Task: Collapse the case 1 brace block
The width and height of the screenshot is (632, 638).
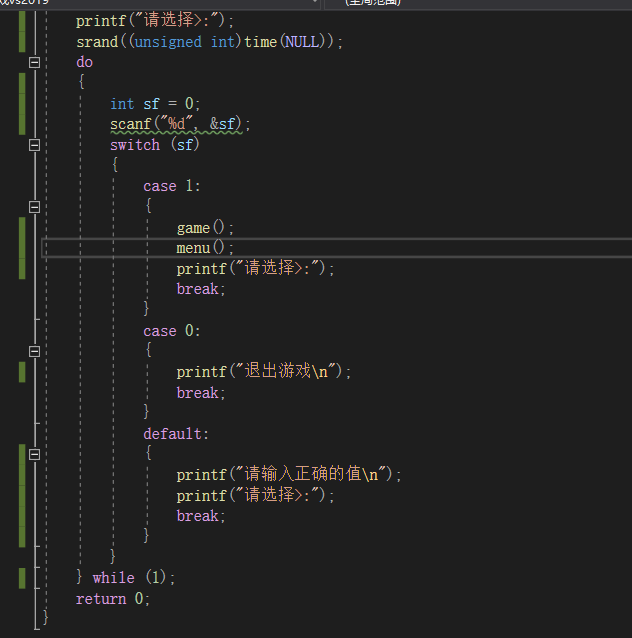Action: coord(35,207)
